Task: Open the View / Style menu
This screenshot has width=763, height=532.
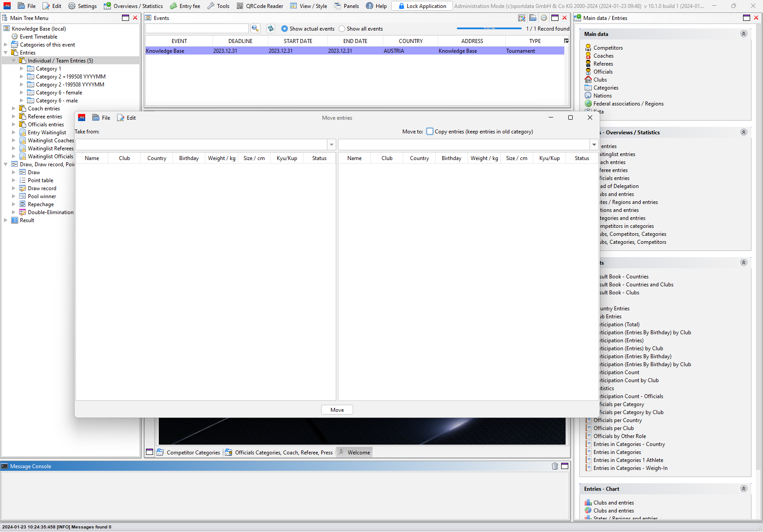Action: pyautogui.click(x=308, y=6)
